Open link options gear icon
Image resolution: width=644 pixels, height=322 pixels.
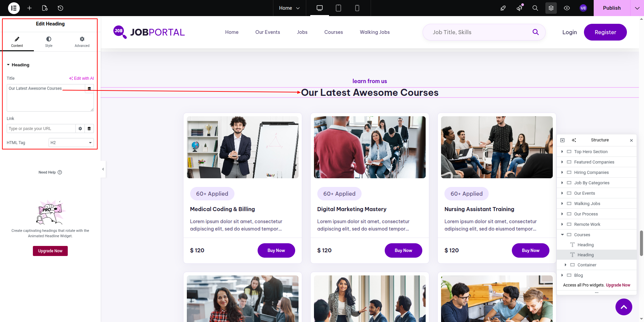point(80,129)
